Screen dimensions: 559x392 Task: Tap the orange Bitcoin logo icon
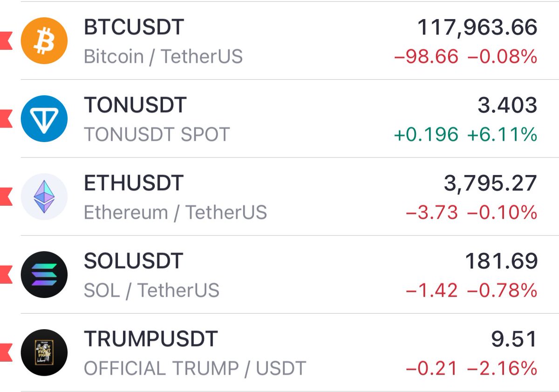[x=44, y=41]
